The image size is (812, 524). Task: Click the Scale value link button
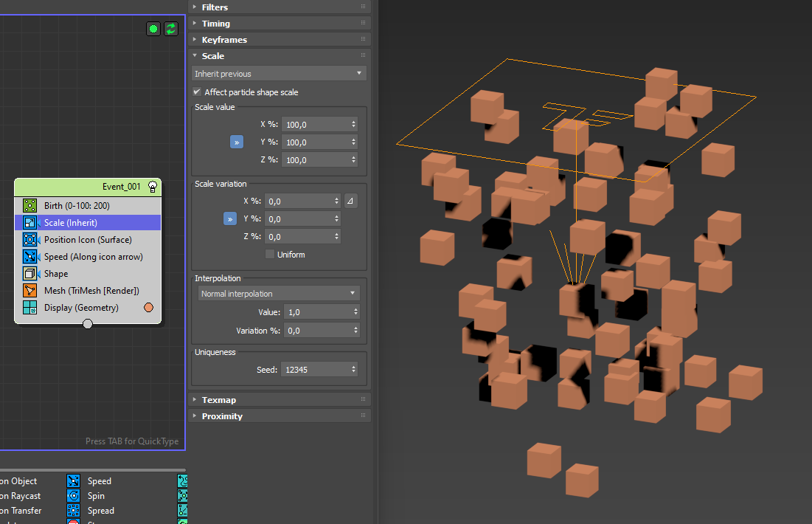pyautogui.click(x=236, y=142)
